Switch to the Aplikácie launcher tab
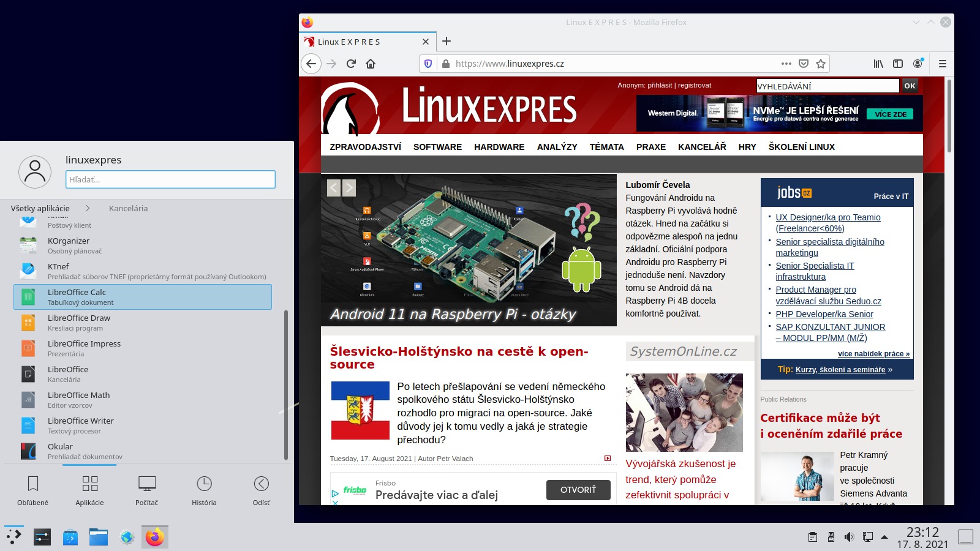Viewport: 980px width, 551px height. [90, 490]
